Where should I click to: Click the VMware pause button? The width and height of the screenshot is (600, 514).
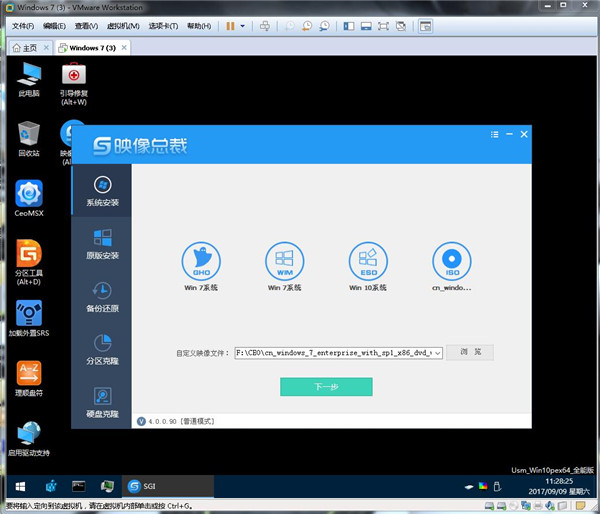tap(230, 26)
